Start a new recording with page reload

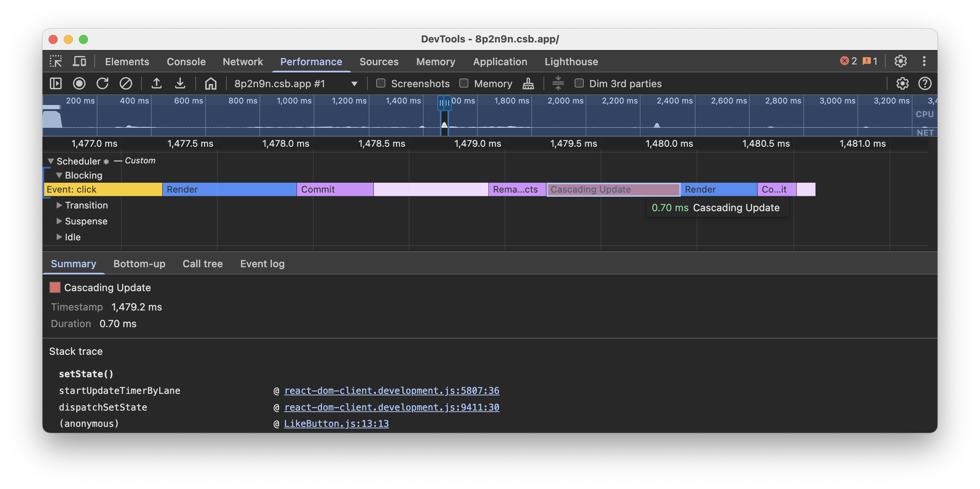tap(102, 83)
